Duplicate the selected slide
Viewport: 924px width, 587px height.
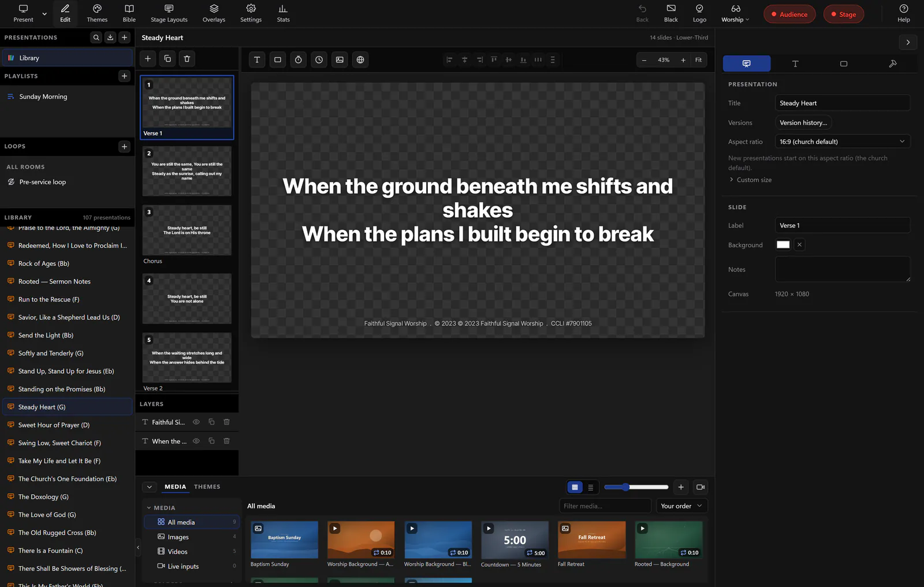(167, 58)
